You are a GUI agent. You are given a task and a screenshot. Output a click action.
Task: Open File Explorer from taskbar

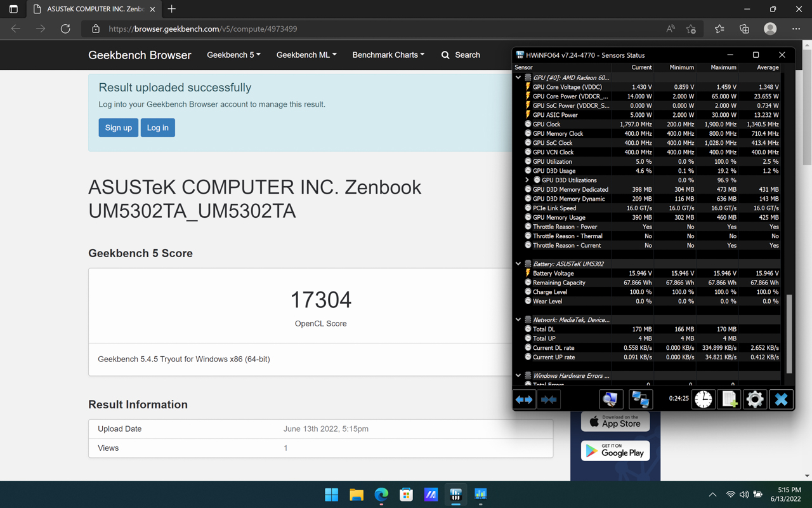(357, 495)
